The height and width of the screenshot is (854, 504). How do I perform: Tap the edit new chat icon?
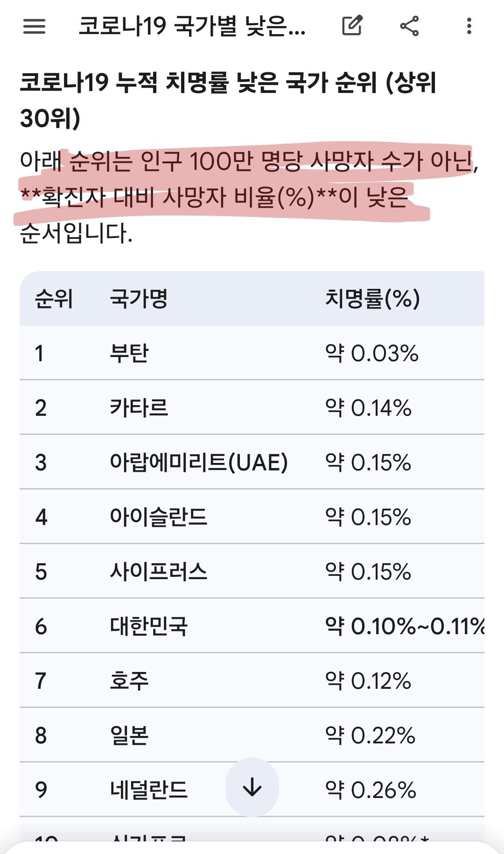click(x=352, y=26)
